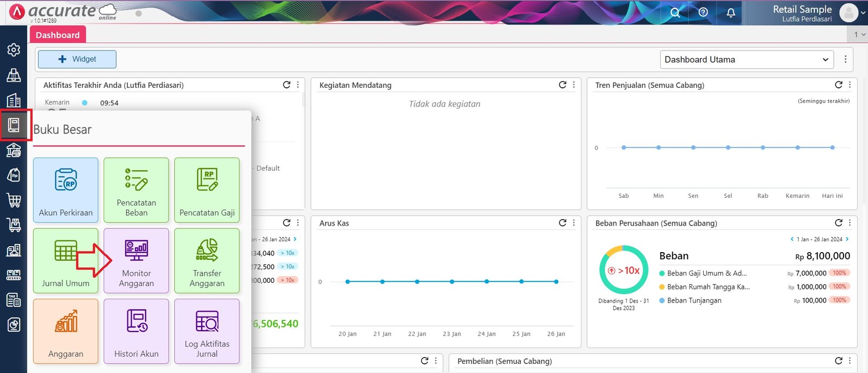Open the Akun Perkiraan menu tile
This screenshot has height=373, width=868.
[x=66, y=190]
